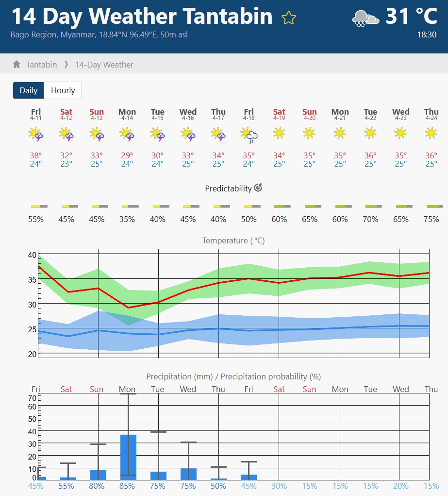The image size is (448, 496).
Task: Click Thu 4-17 thunderstorm weather icon
Action: [x=218, y=134]
